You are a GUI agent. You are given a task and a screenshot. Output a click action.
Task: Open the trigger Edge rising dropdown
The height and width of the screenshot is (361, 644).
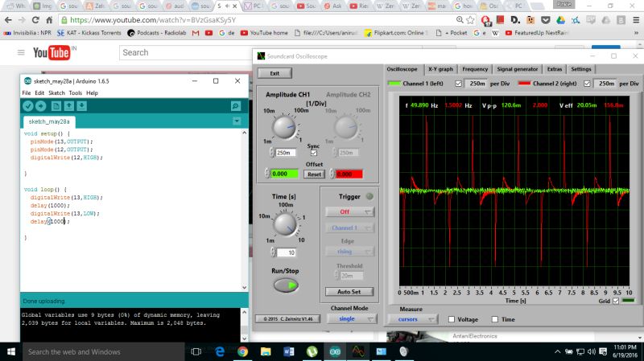pos(350,252)
